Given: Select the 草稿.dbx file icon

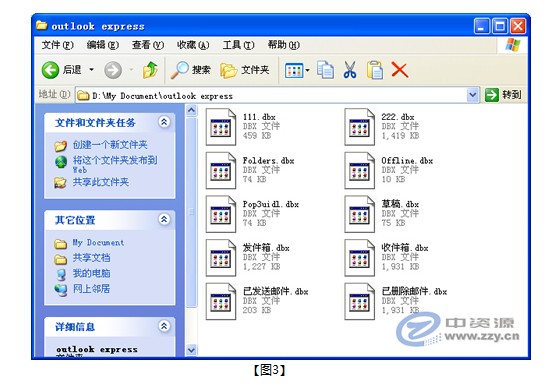Looking at the screenshot, I should 359,214.
